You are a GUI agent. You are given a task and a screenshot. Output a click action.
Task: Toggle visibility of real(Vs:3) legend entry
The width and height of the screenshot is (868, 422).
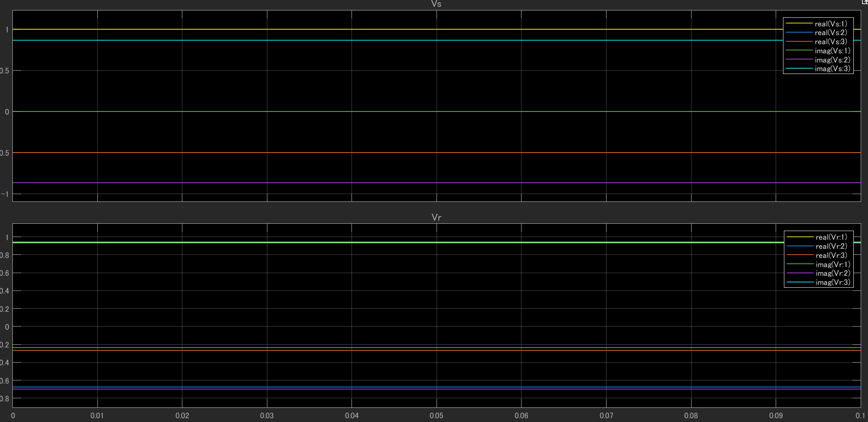pos(831,42)
